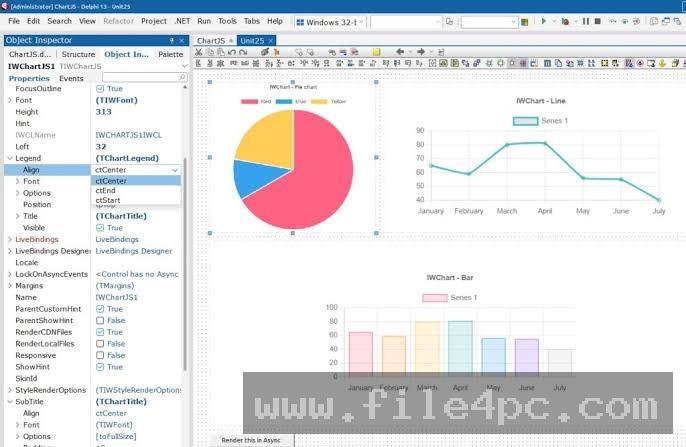Collapse the Legend property group
The image size is (686, 447).
[10, 158]
